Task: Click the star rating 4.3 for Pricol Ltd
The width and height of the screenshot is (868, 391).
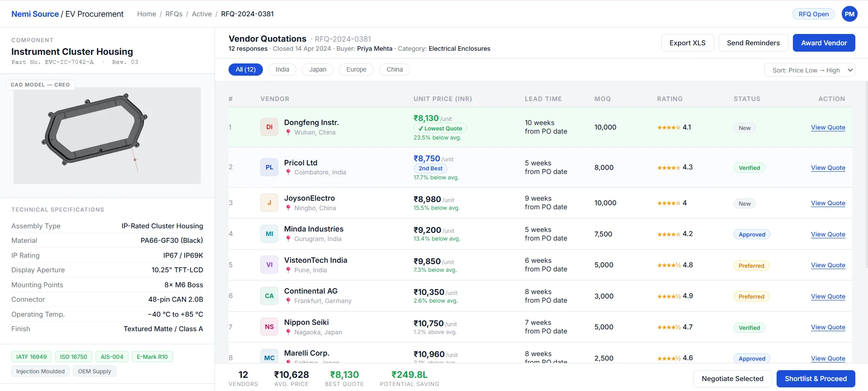Action: 675,167
